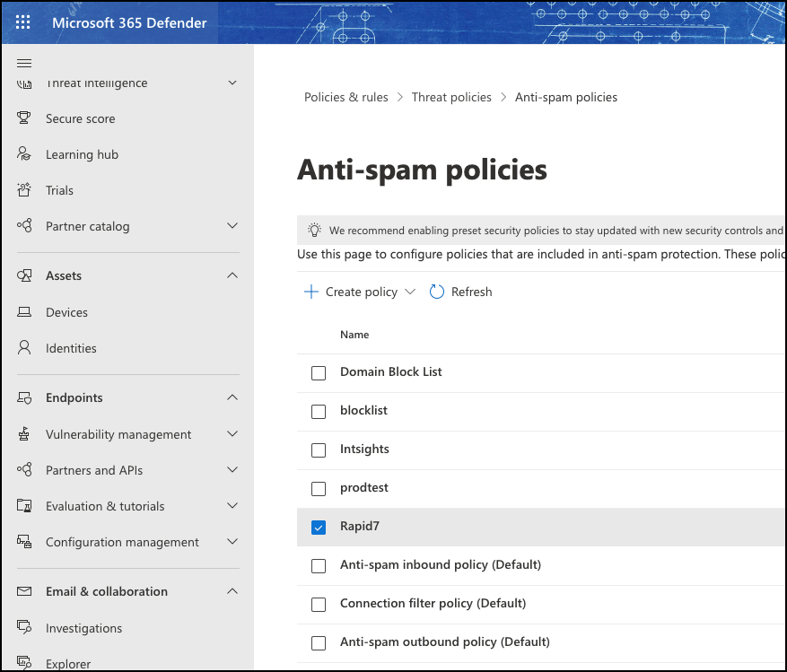
Task: Click the Trials gift icon
Action: [x=25, y=190]
